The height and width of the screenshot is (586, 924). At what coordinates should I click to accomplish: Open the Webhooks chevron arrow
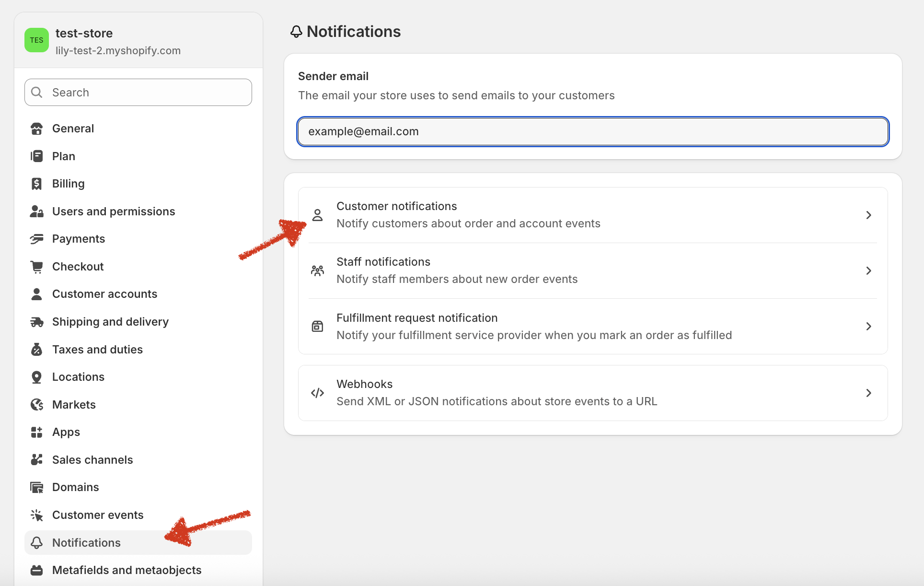point(868,393)
